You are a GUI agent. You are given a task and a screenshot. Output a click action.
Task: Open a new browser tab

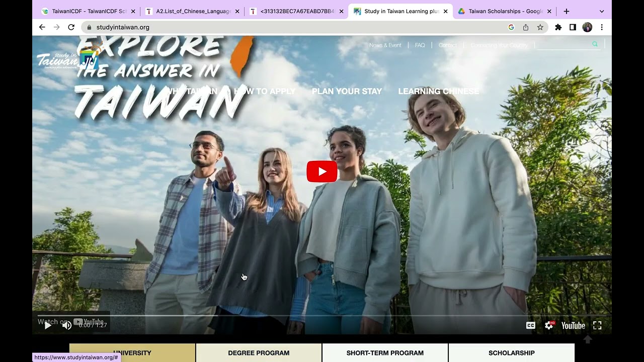tap(567, 11)
